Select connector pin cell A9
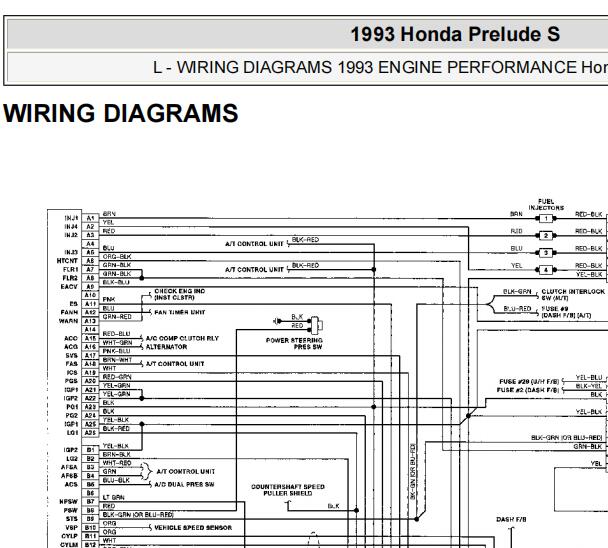This screenshot has width=608, height=548. 90,287
